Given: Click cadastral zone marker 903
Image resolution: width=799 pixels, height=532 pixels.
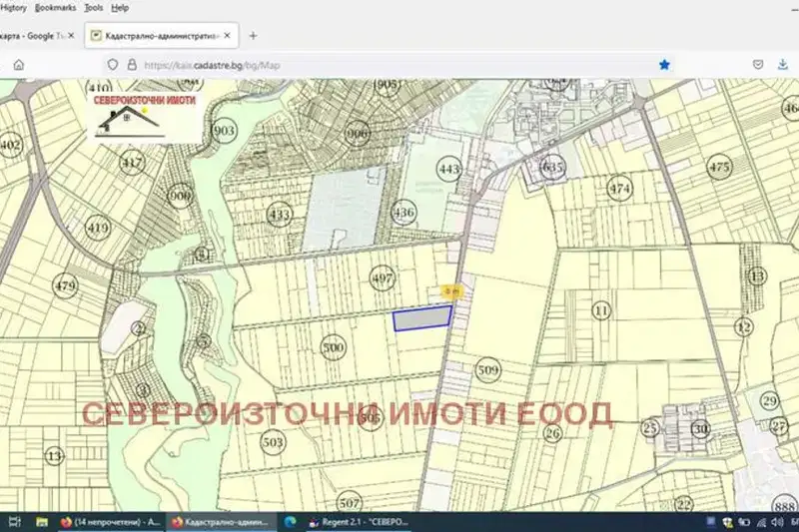Looking at the screenshot, I should tap(224, 131).
